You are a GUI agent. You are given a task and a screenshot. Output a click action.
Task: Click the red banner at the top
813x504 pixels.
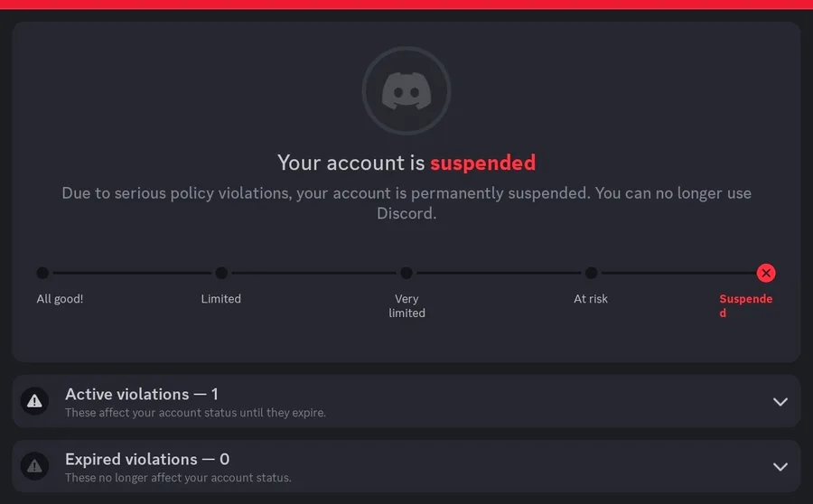[406, 5]
